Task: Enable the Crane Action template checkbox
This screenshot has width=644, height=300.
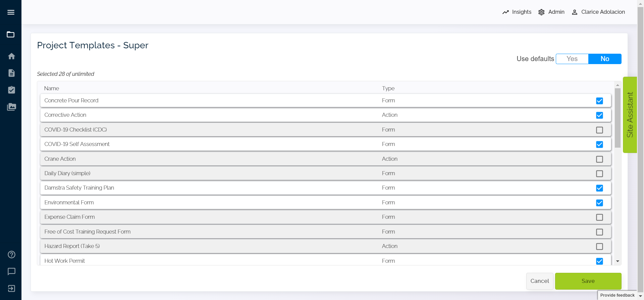Action: click(599, 159)
